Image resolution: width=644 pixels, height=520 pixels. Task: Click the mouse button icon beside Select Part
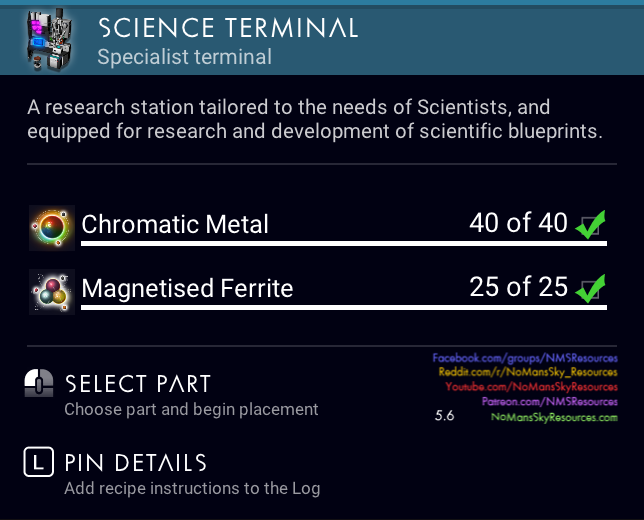pos(39,383)
